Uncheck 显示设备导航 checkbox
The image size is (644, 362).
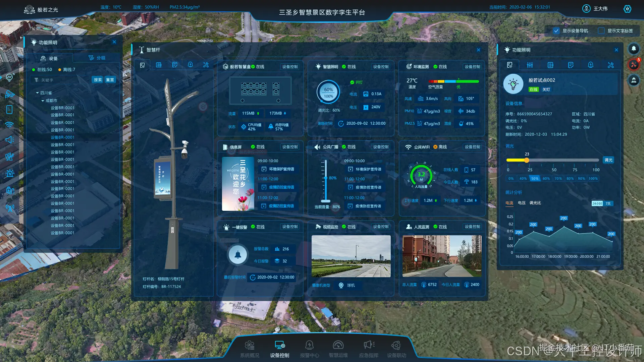pyautogui.click(x=556, y=31)
